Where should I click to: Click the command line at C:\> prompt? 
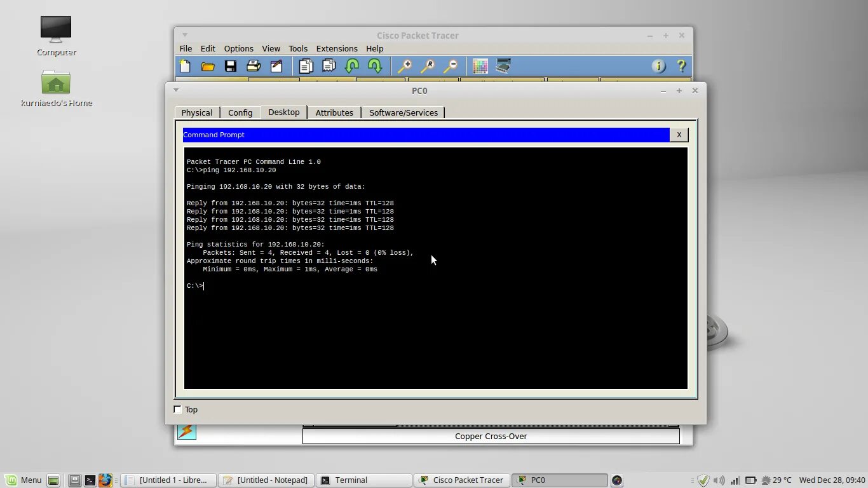196,286
